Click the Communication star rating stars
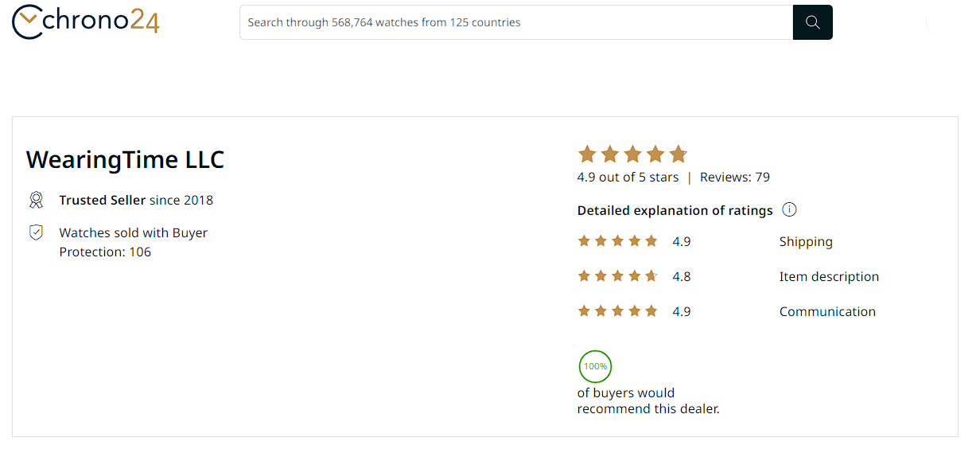Image resolution: width=980 pixels, height=453 pixels. pyautogui.click(x=617, y=311)
